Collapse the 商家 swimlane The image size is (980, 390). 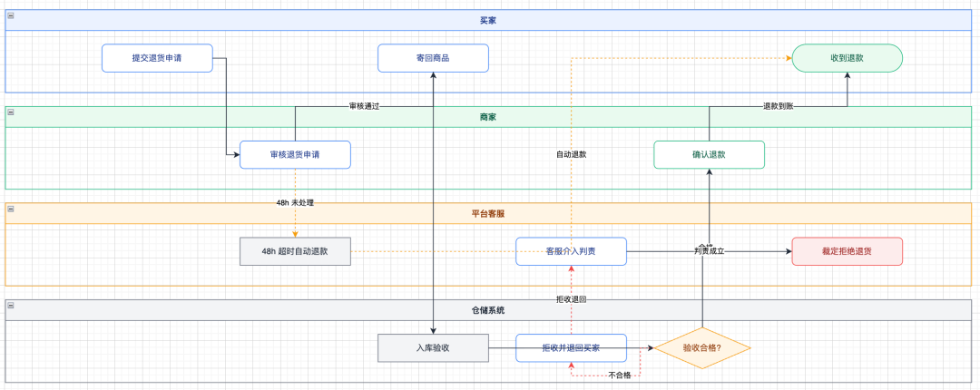coord(11,112)
